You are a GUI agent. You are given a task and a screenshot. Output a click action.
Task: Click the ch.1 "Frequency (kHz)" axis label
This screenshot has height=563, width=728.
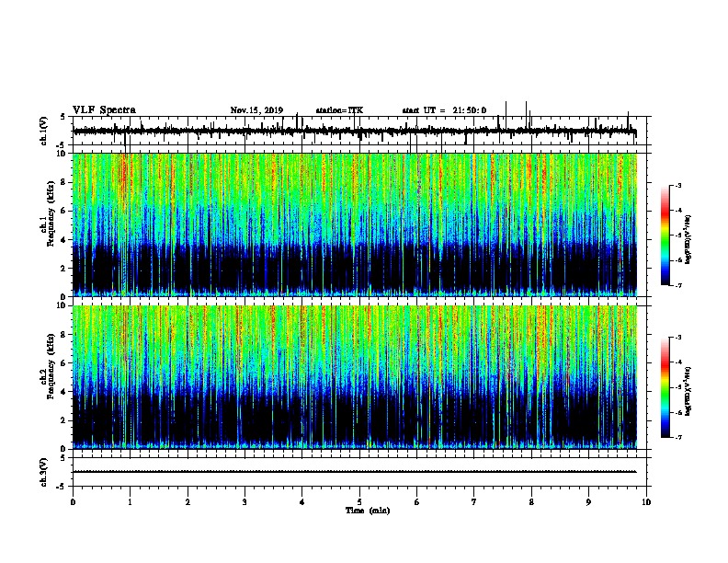point(51,213)
